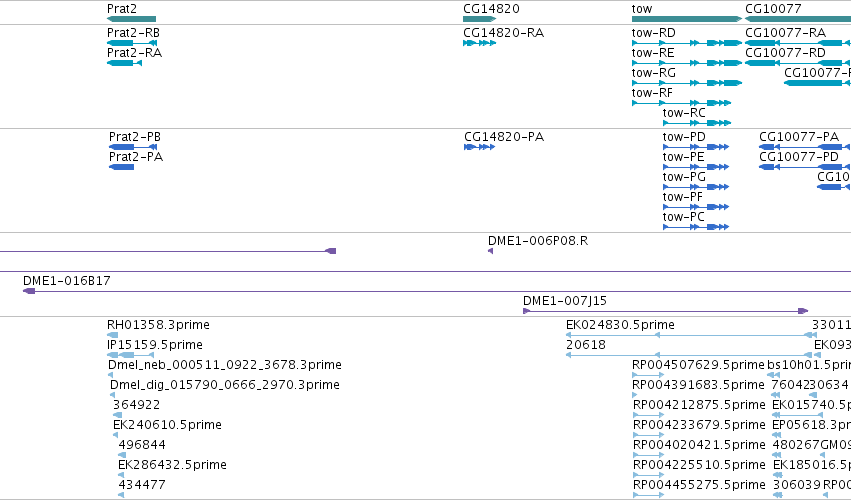The image size is (851, 500).
Task: Select the IP15159.5prime EST glyph
Action: point(123,355)
